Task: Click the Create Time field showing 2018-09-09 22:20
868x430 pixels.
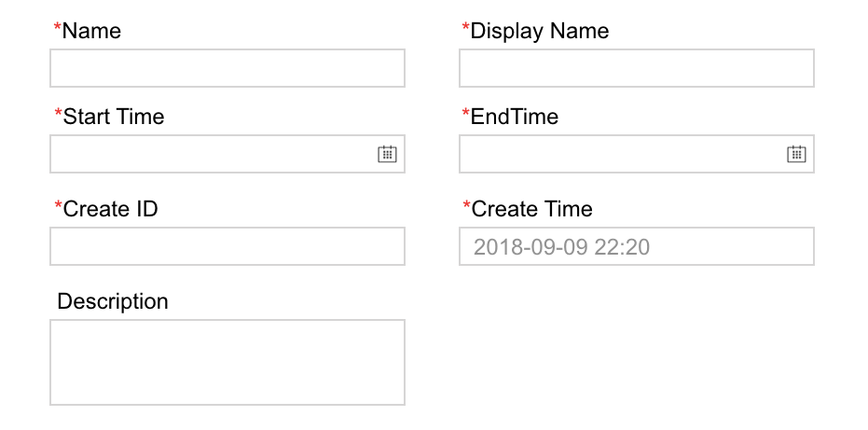Action: coord(636,246)
